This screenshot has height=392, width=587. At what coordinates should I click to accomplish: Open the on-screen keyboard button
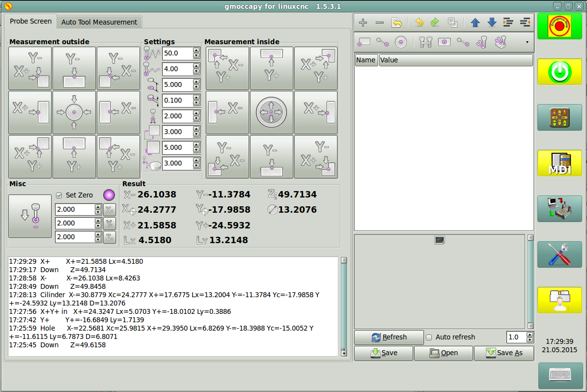click(559, 375)
